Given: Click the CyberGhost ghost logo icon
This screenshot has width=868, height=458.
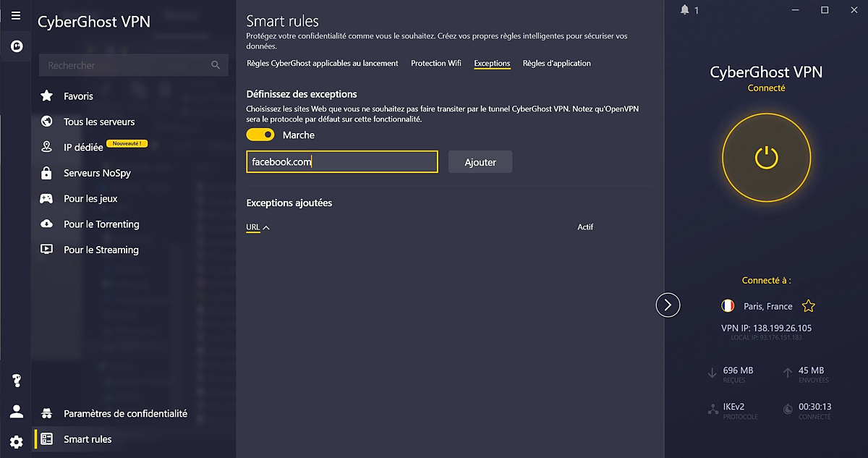Looking at the screenshot, I should (x=16, y=46).
